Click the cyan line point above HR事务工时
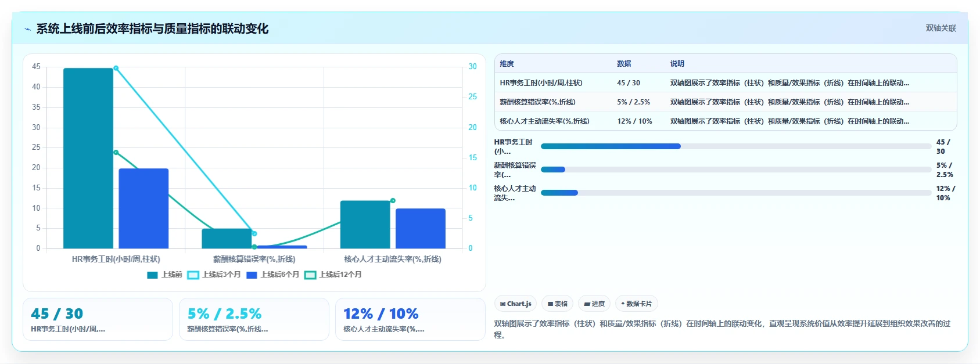This screenshot has height=364, width=980. coord(116,68)
